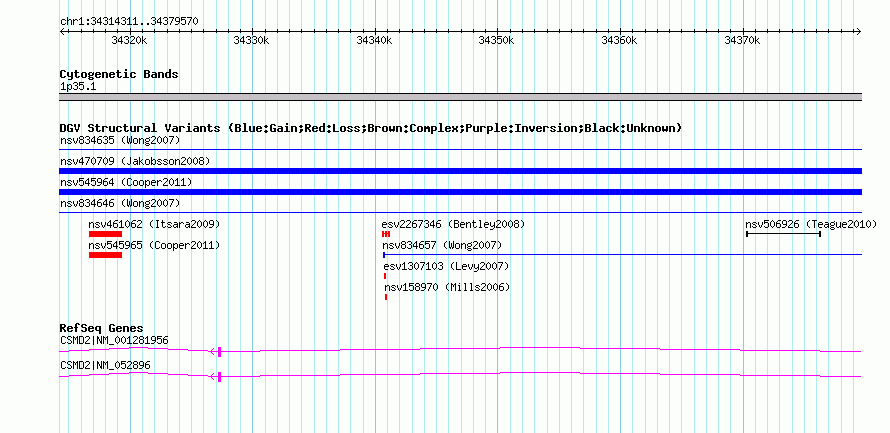Select the Cytogenetic Bands track title
The image size is (890, 433).
pyautogui.click(x=119, y=74)
